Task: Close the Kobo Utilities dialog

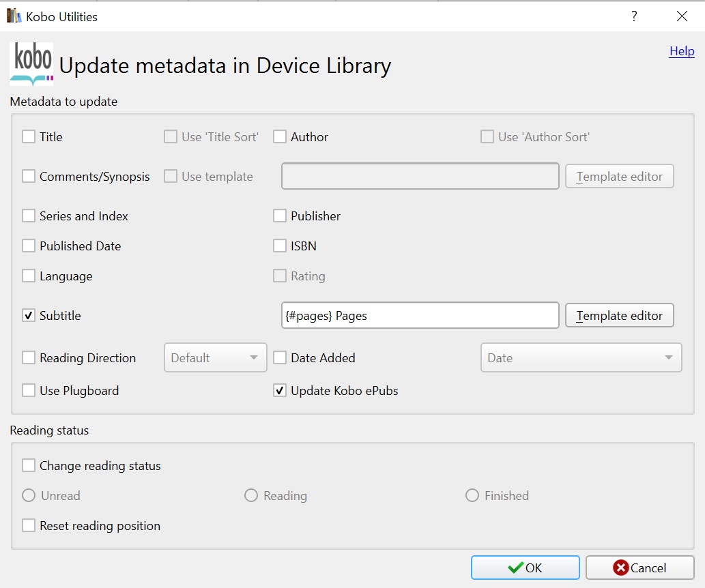Action: click(x=682, y=16)
